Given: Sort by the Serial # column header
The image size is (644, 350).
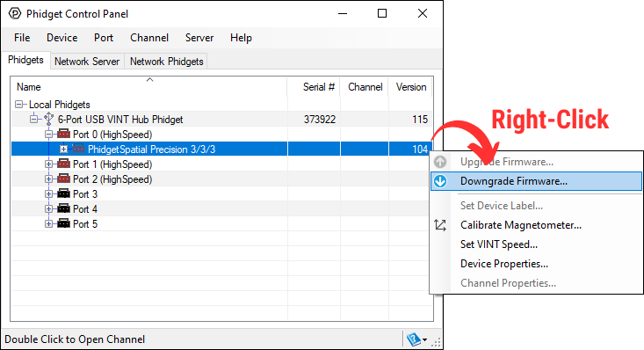Looking at the screenshot, I should pos(314,87).
